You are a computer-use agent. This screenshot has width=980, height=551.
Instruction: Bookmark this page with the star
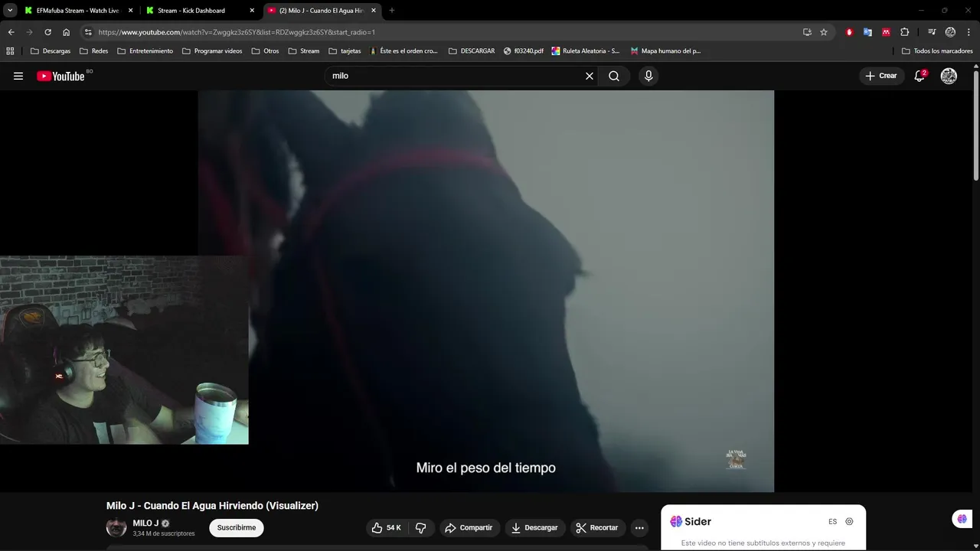click(824, 32)
